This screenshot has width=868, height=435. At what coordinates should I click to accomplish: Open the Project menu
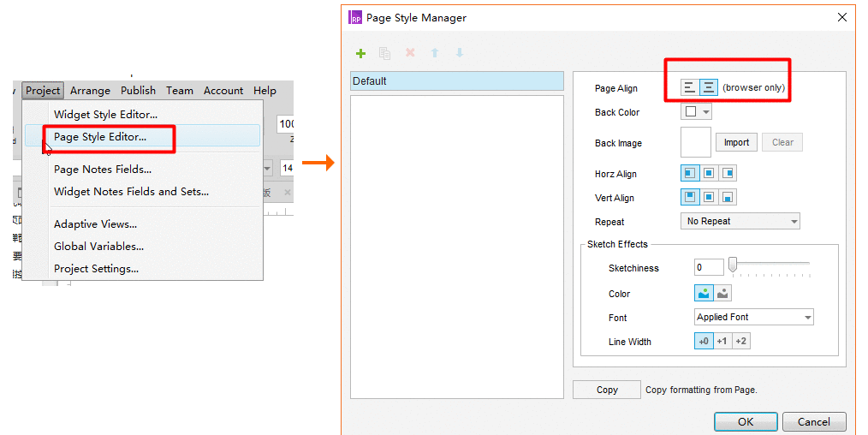coord(43,90)
